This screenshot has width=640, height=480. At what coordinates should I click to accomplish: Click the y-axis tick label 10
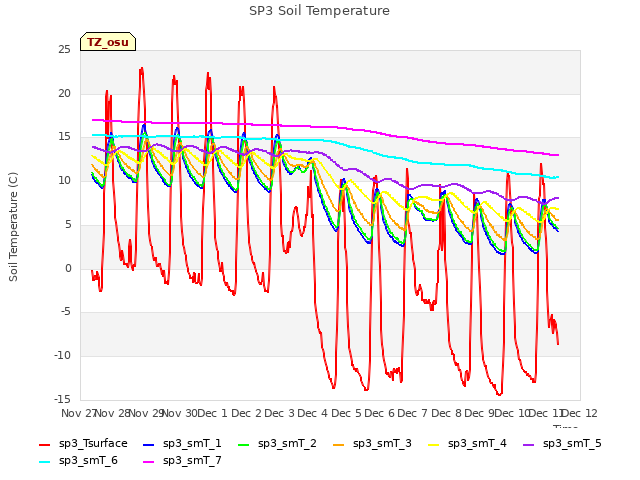coord(64,180)
